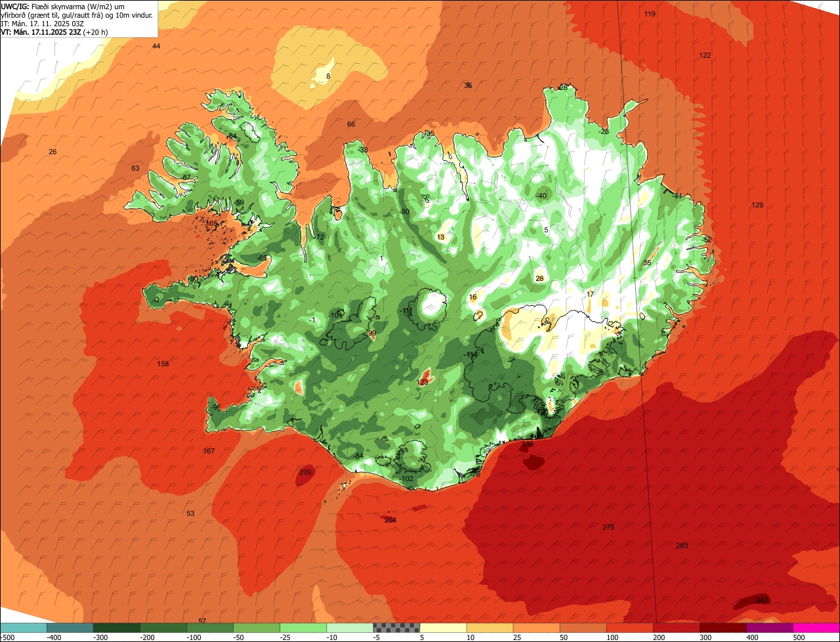Click the map value 204
The image size is (840, 642).
[390, 520]
